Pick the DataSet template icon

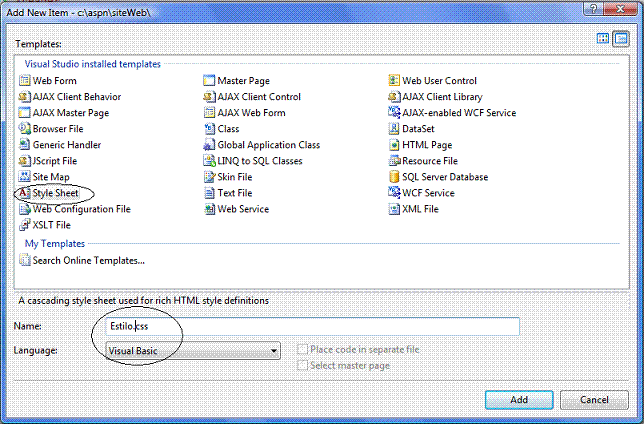click(394, 129)
